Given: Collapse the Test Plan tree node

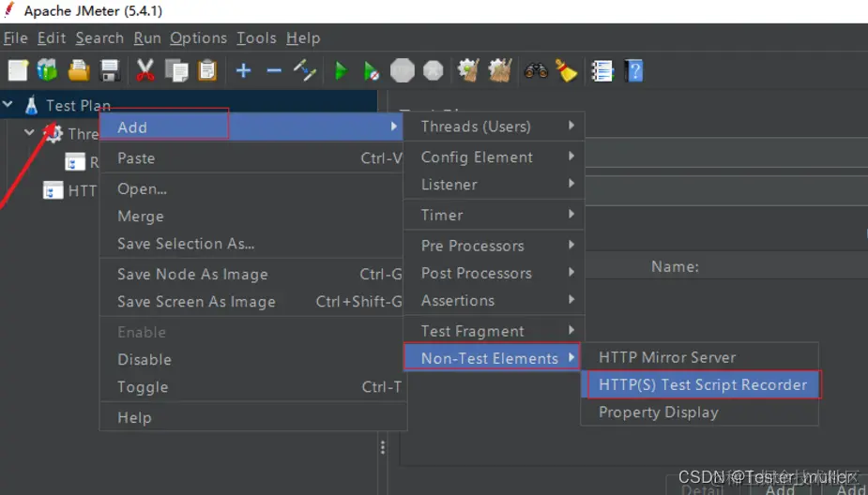Looking at the screenshot, I should coord(8,103).
